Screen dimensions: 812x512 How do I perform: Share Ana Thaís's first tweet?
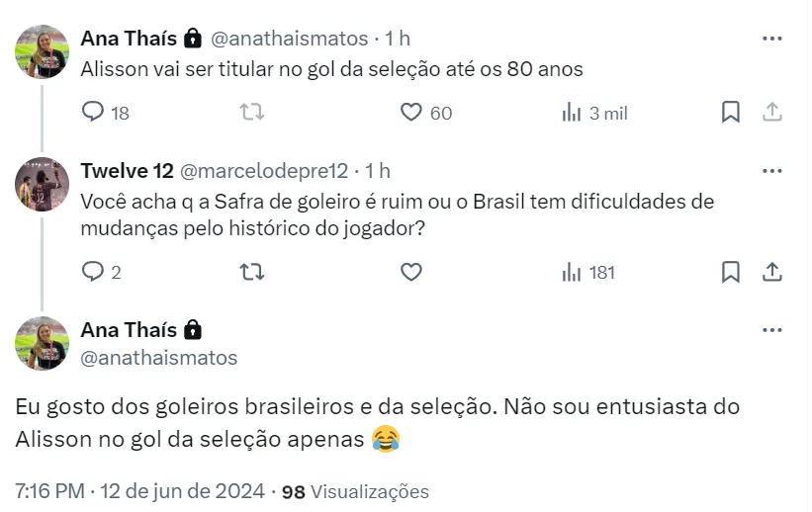[772, 113]
